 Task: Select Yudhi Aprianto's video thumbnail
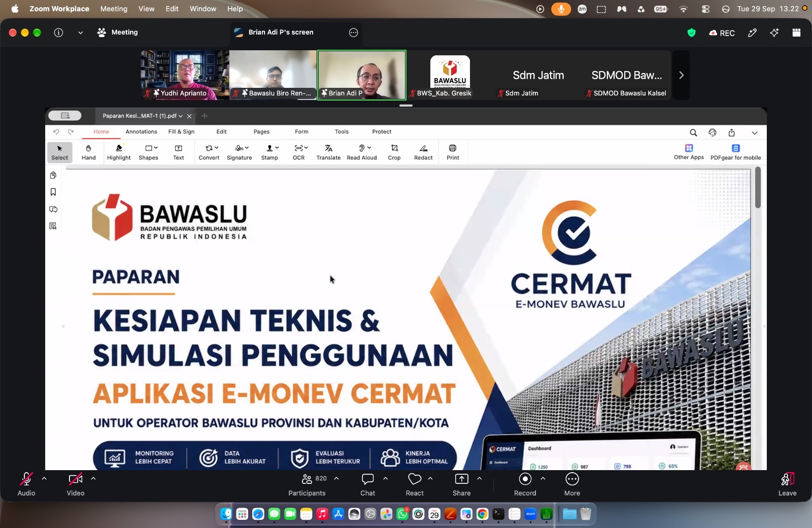pos(185,75)
